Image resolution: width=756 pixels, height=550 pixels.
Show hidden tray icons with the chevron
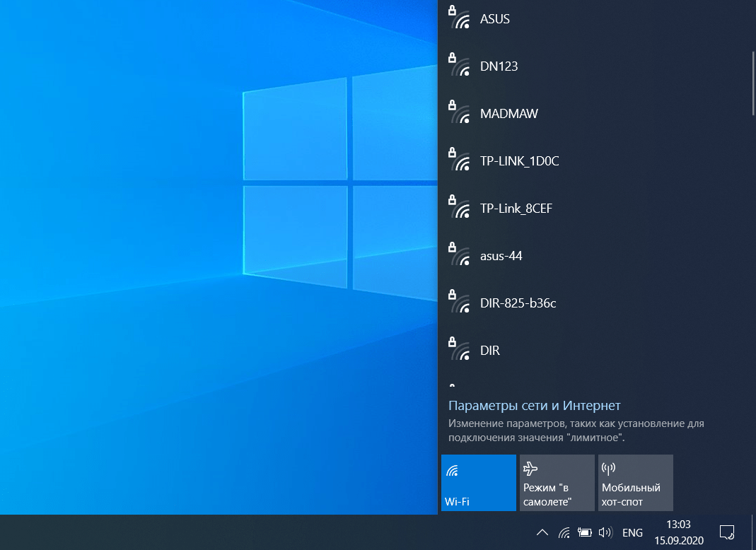click(x=542, y=532)
